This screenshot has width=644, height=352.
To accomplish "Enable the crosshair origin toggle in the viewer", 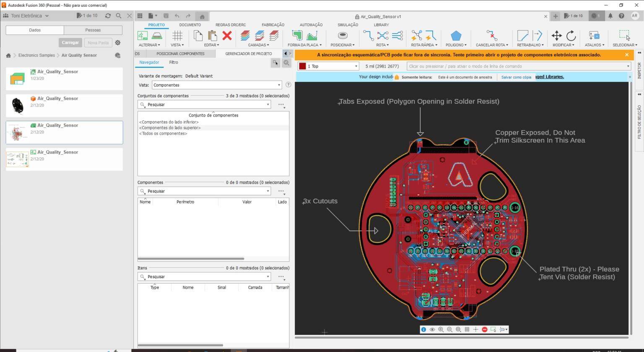I will pyautogui.click(x=476, y=329).
